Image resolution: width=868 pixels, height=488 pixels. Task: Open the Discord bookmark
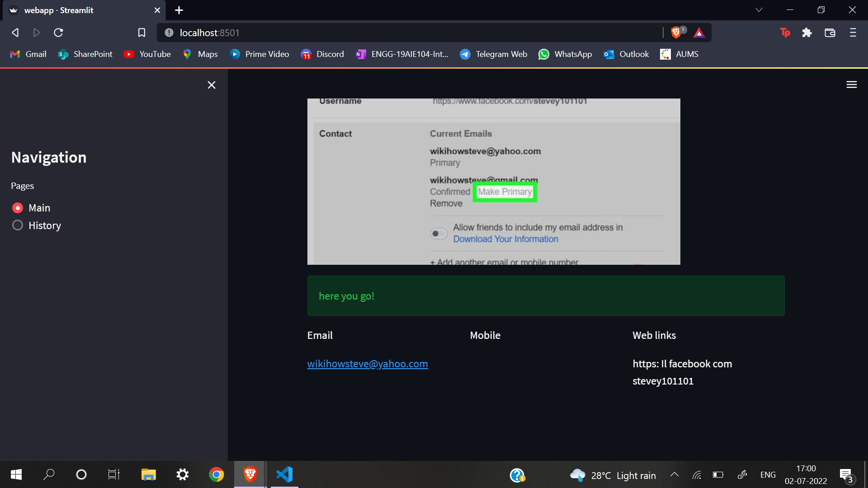point(322,54)
